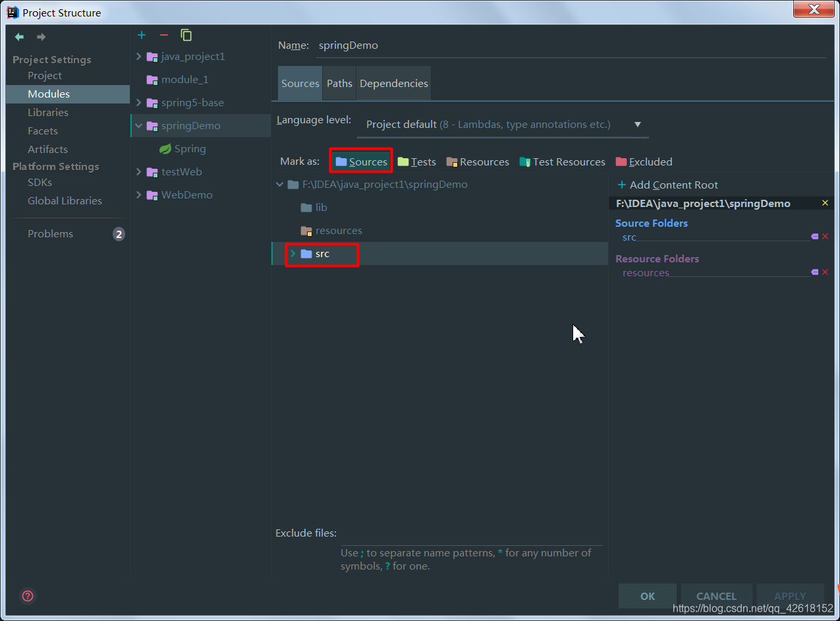Click the Problems count badge 2
Screen dimensions: 840x621
[x=119, y=234]
